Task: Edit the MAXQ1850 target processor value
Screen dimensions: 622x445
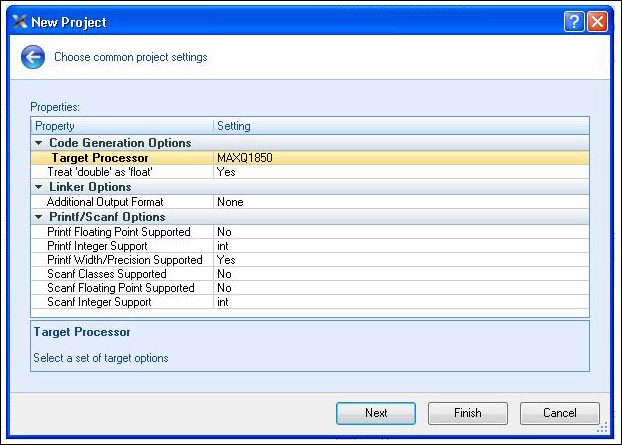Action: [x=400, y=158]
